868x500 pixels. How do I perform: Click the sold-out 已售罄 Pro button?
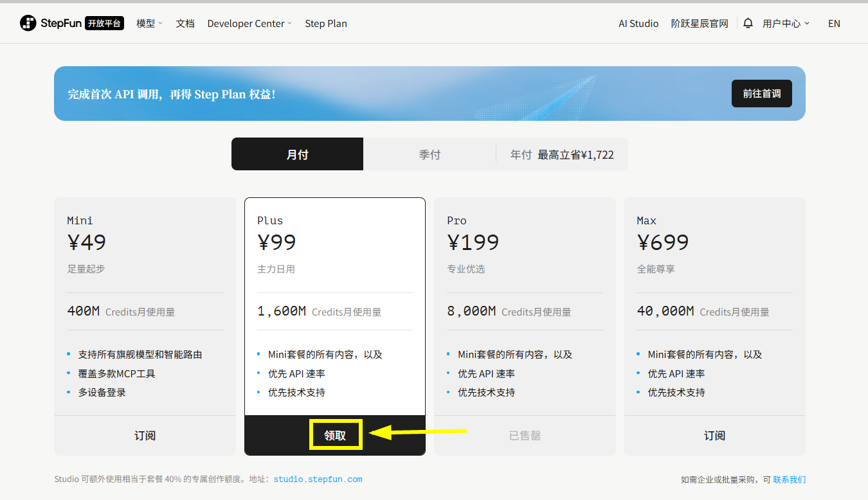coord(525,436)
